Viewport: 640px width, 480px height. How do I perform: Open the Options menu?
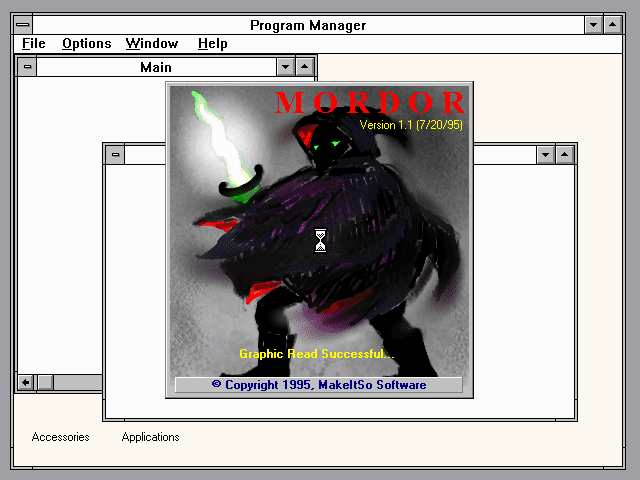point(87,43)
